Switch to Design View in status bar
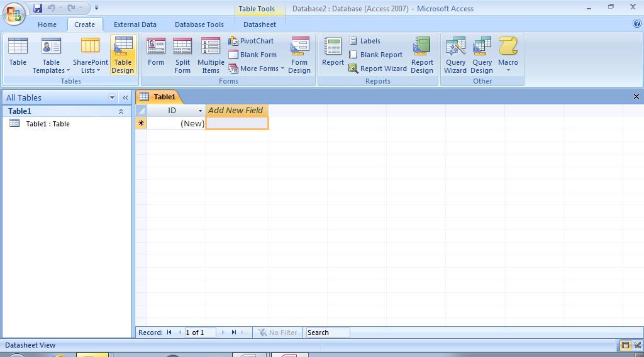The image size is (644, 357). click(638, 345)
